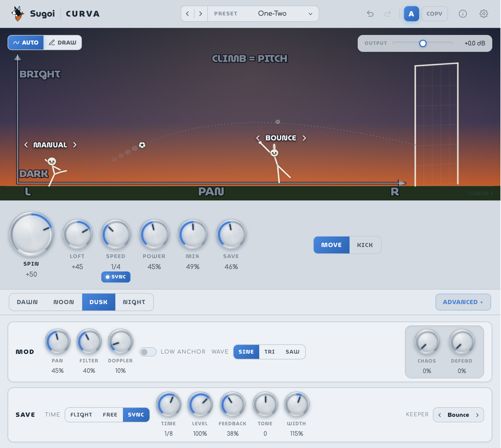Screen dimensions: 501x448
Task: Select the A state slot button
Action: tap(411, 14)
